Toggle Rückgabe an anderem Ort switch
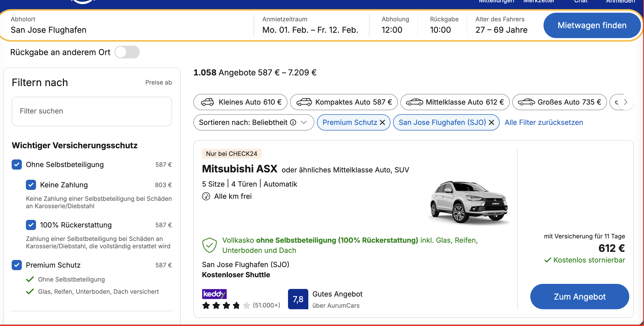This screenshot has height=326, width=644. tap(127, 52)
